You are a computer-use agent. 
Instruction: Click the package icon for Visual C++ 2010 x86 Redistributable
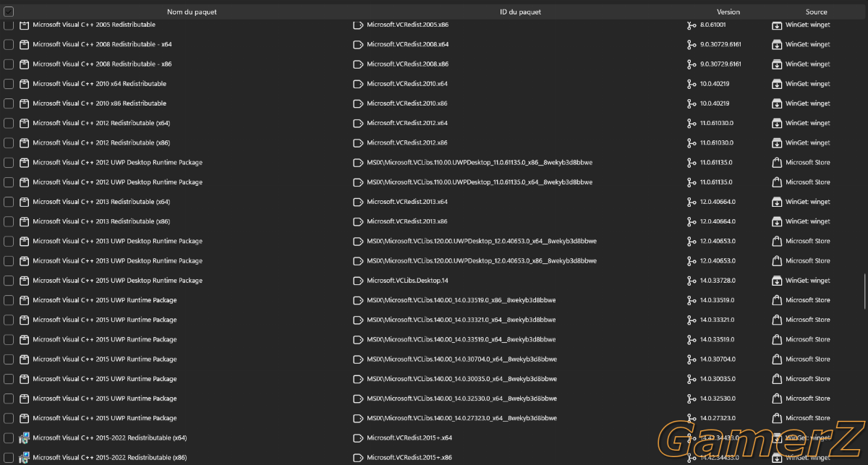click(24, 103)
